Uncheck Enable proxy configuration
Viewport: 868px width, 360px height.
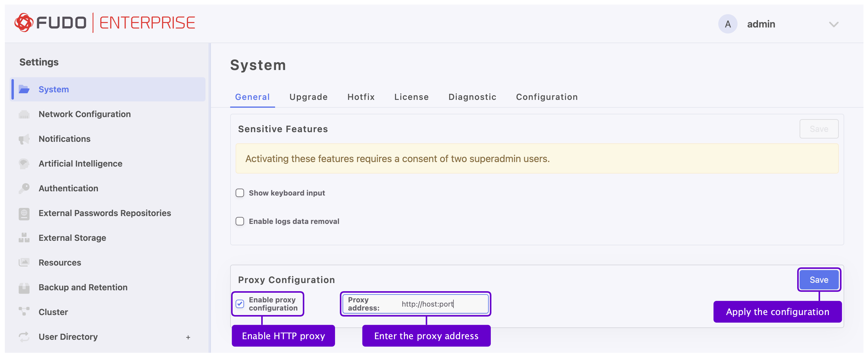240,304
